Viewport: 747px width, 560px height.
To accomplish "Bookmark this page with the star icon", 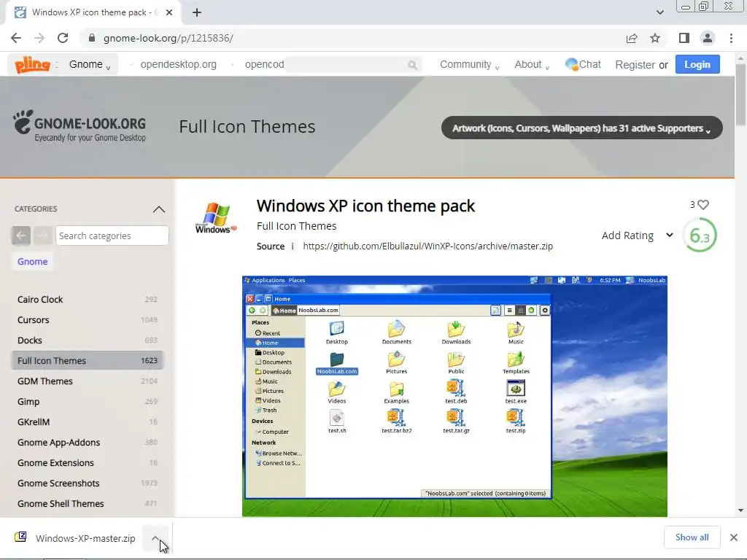I will pyautogui.click(x=655, y=38).
